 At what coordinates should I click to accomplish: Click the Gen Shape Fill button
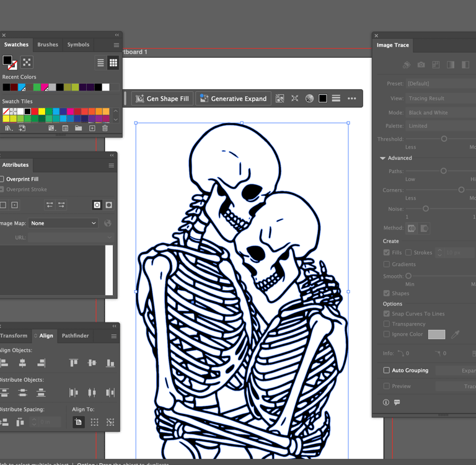coord(162,99)
